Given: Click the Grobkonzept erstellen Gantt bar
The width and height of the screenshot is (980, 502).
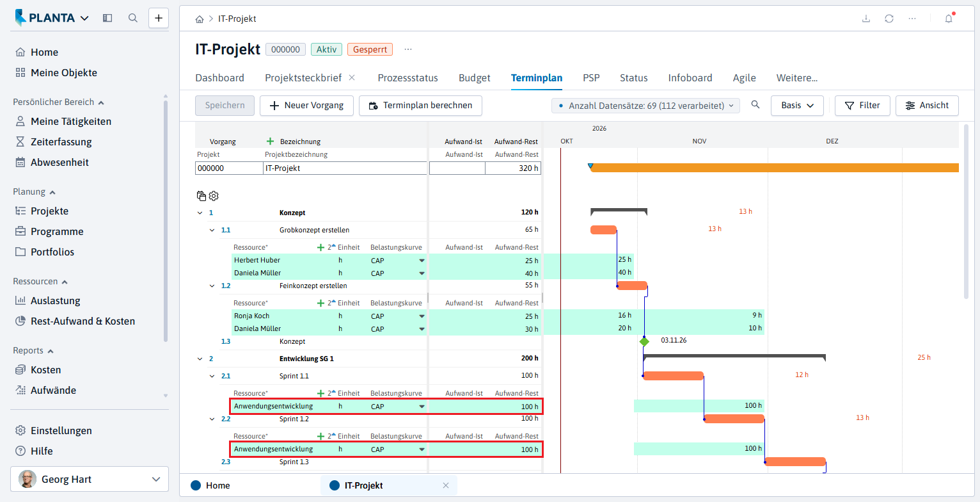Looking at the screenshot, I should coord(603,230).
